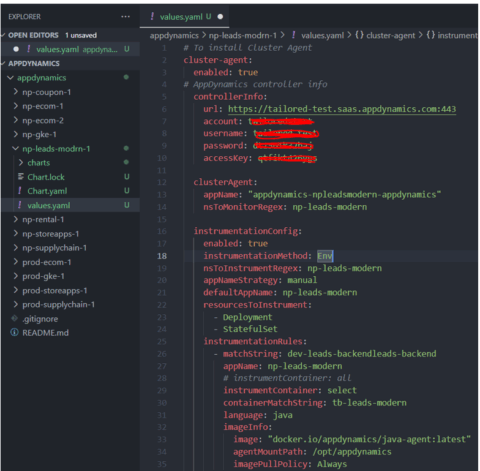Viewport: 480px width, 471px height.
Task: Click yaml icon in values.yaml breadcrumb
Action: point(294,35)
